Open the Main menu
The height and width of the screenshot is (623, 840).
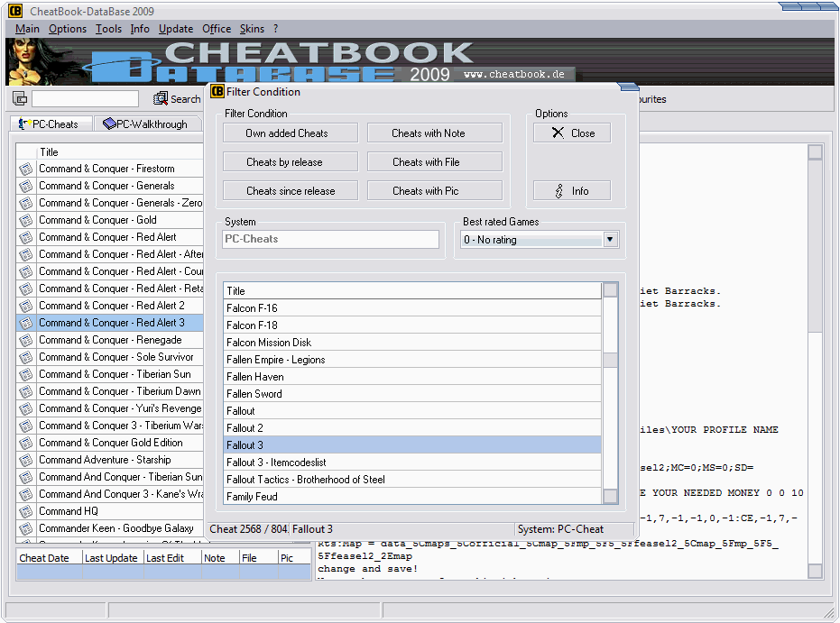click(x=27, y=29)
